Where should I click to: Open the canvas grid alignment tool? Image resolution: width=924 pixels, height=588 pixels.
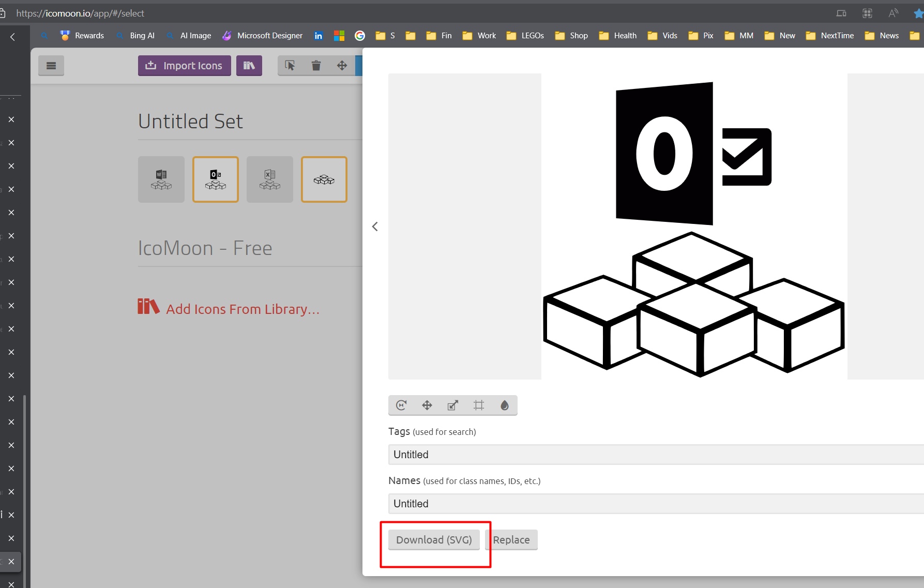click(479, 405)
